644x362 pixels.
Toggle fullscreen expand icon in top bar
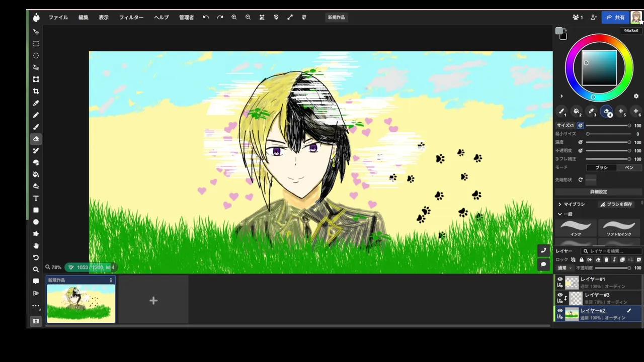pyautogui.click(x=290, y=17)
